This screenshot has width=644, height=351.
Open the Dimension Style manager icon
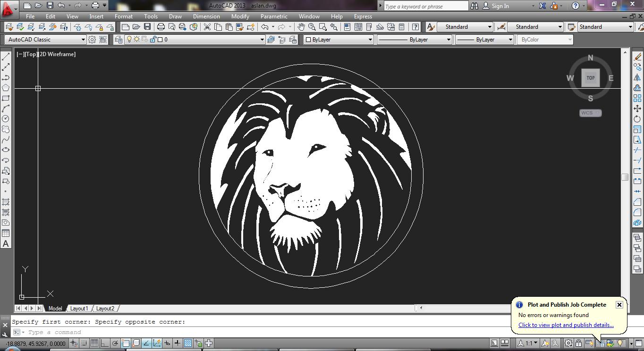[501, 27]
